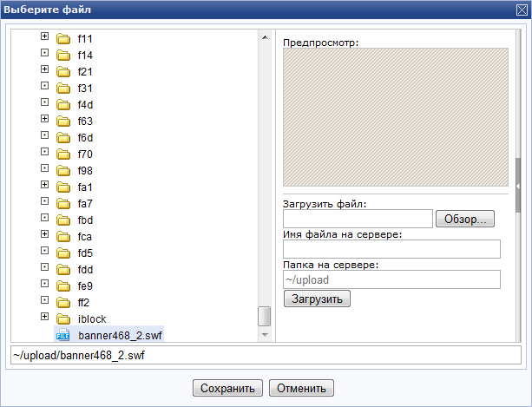This screenshot has height=407, width=532.
Task: Select the fa7 folder label
Action: (85, 204)
